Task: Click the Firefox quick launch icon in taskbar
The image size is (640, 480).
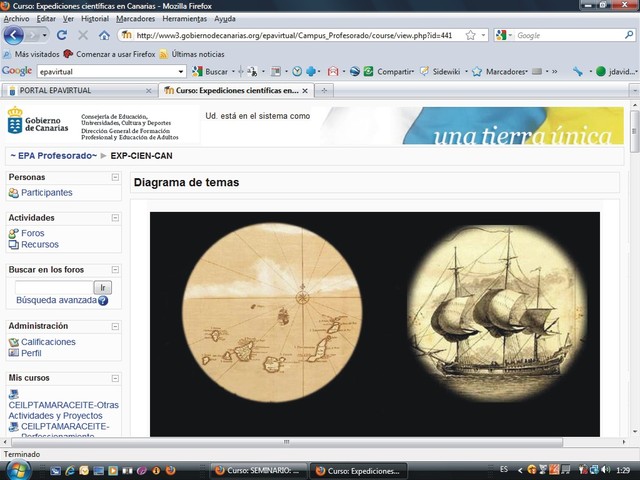Action: coord(171,471)
